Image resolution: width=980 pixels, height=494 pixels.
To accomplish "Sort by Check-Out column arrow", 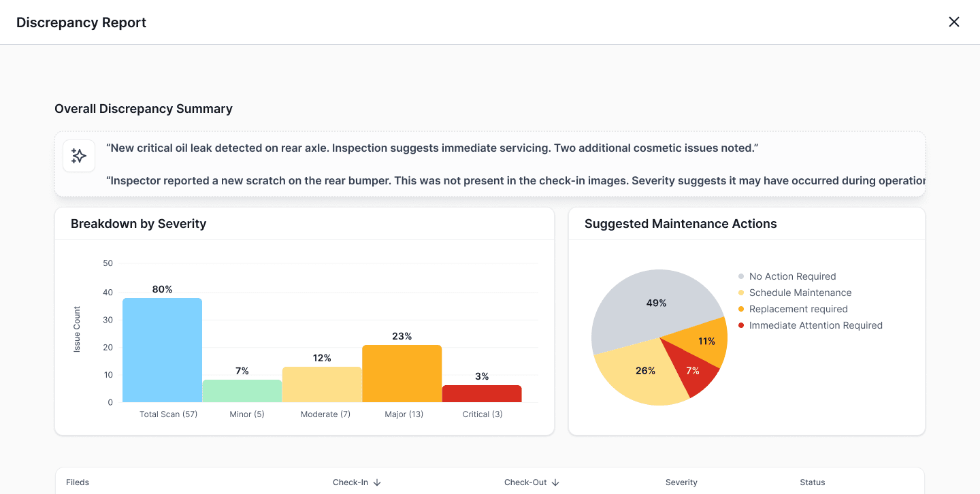I will (x=555, y=482).
